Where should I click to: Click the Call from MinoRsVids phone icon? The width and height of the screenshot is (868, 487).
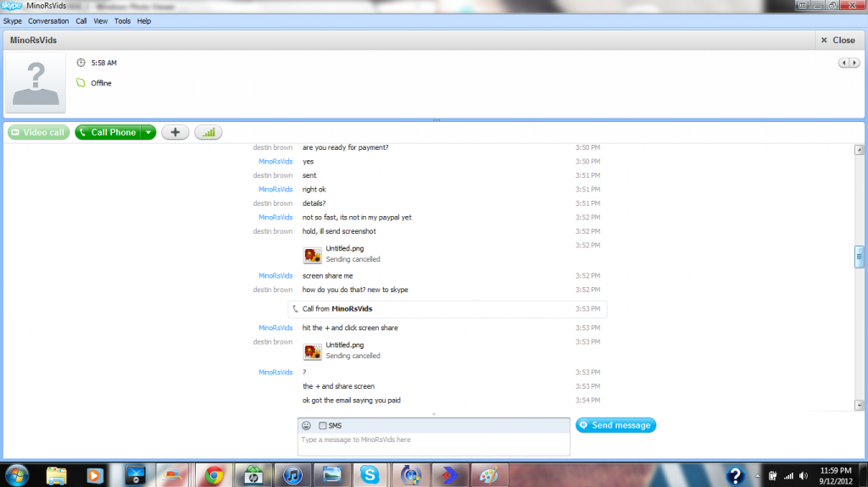[x=295, y=309]
